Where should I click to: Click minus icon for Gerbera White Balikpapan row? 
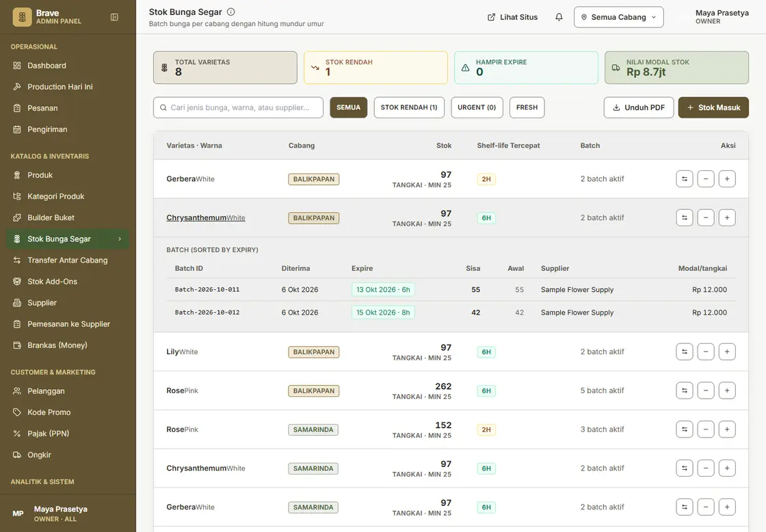[x=706, y=178]
